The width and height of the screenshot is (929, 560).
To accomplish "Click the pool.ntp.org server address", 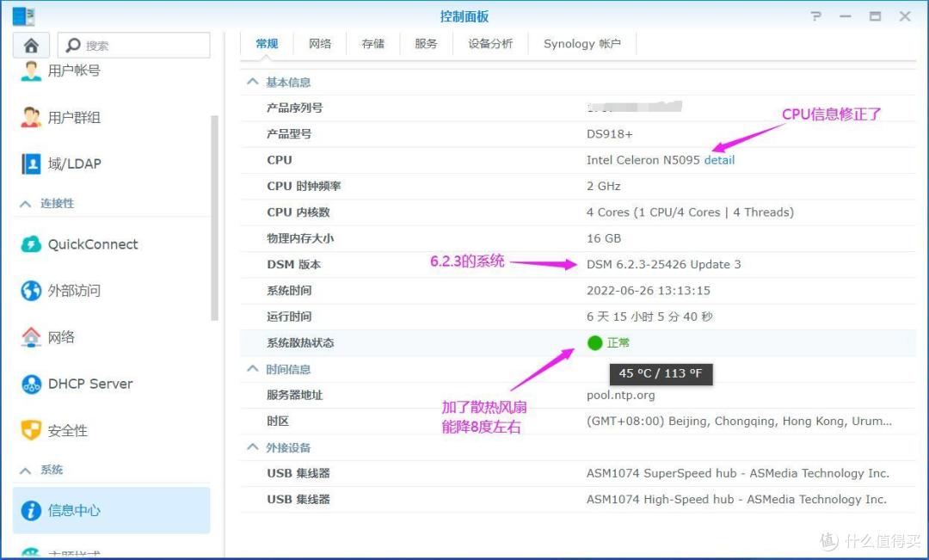I will coord(621,395).
